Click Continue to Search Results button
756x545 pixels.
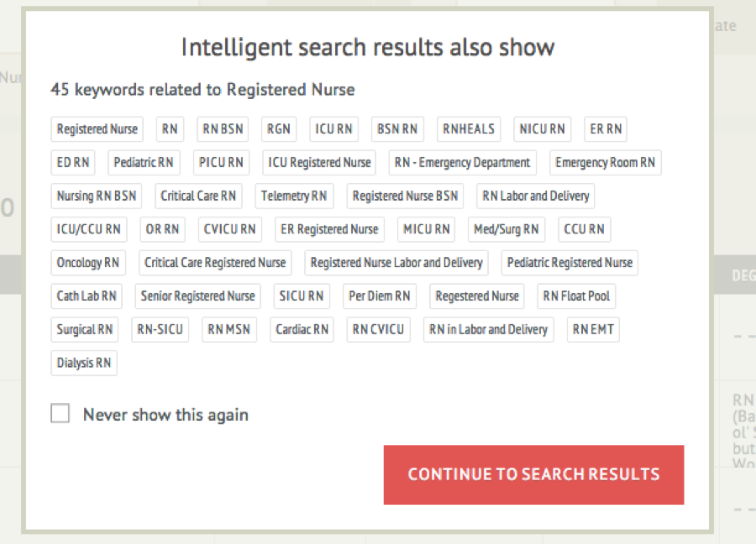coord(533,474)
